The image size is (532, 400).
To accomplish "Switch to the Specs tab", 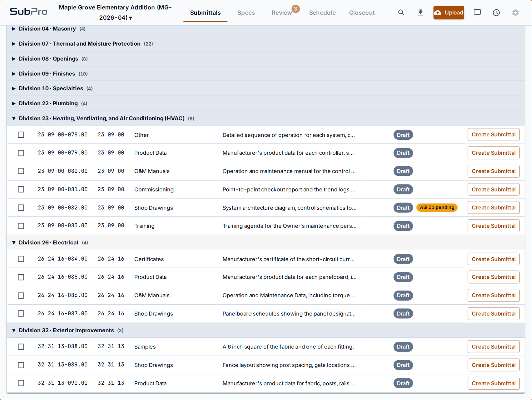I will click(x=246, y=13).
